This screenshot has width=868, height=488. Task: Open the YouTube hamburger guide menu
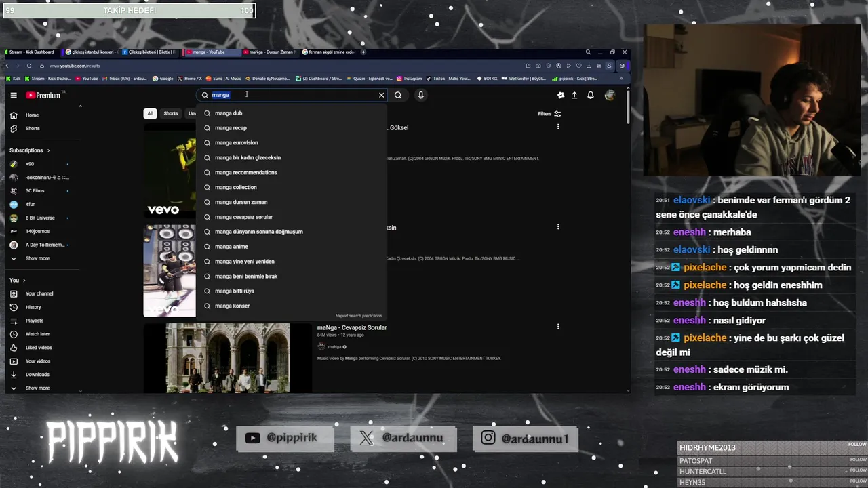point(14,96)
